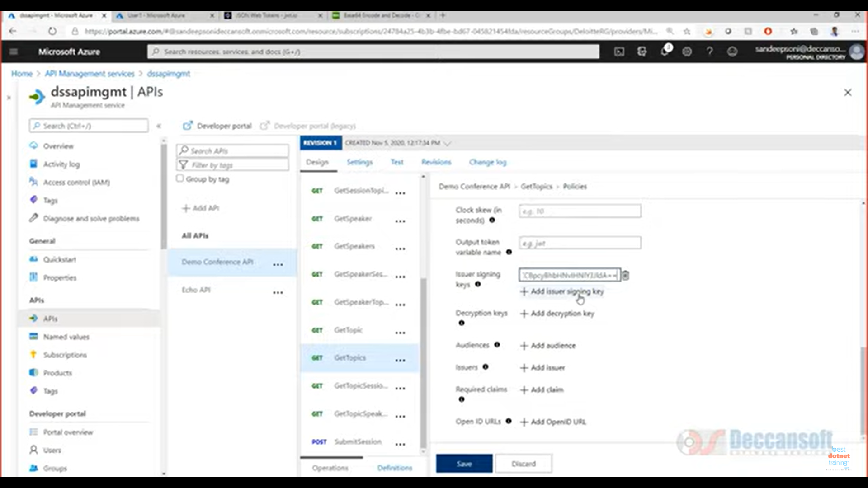This screenshot has height=488, width=868.
Task: Click the Filter by tags field
Action: coord(233,164)
